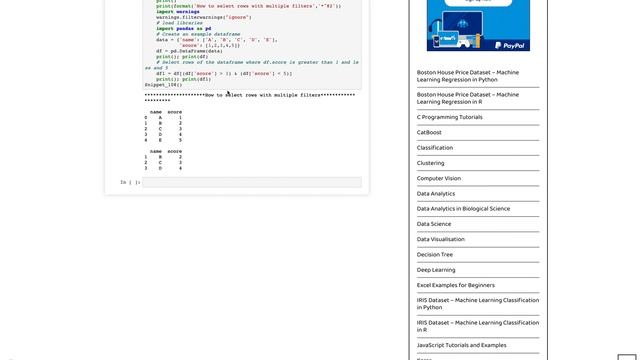Open IRIS Dataset Classification in R link
Image resolution: width=640 pixels, height=360 pixels.
click(478, 326)
